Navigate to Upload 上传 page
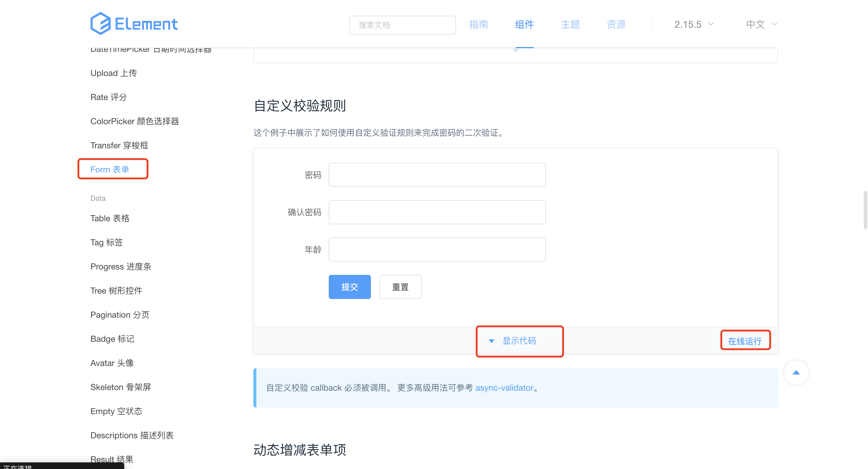This screenshot has height=469, width=868. click(x=114, y=73)
